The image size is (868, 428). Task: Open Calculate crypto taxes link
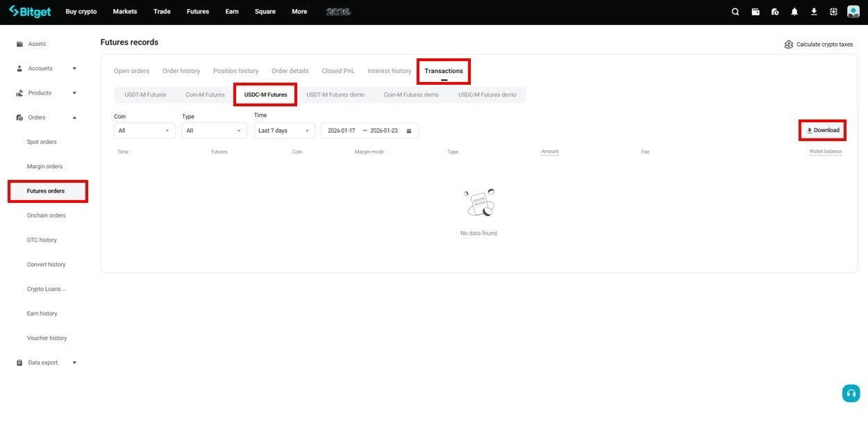818,44
